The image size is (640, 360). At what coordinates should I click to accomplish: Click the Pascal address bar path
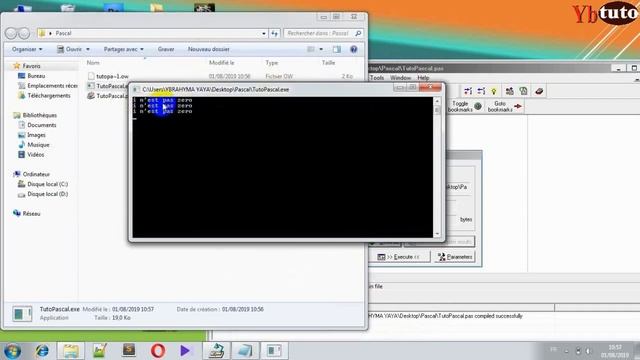click(63, 33)
